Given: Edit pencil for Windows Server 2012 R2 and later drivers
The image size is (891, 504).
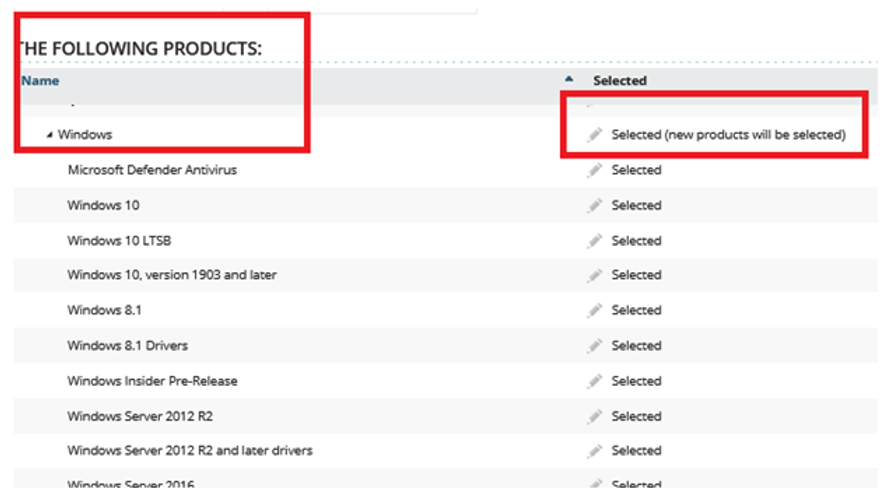Looking at the screenshot, I should [594, 451].
